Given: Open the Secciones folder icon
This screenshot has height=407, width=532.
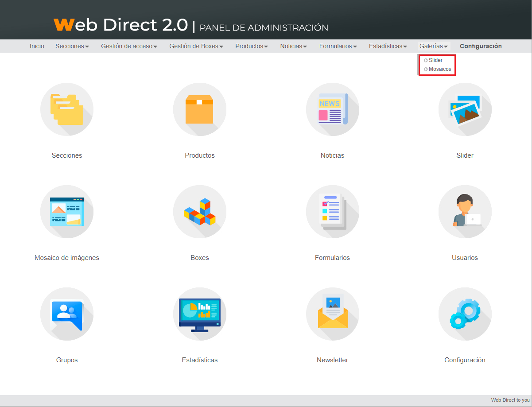Looking at the screenshot, I should [67, 109].
